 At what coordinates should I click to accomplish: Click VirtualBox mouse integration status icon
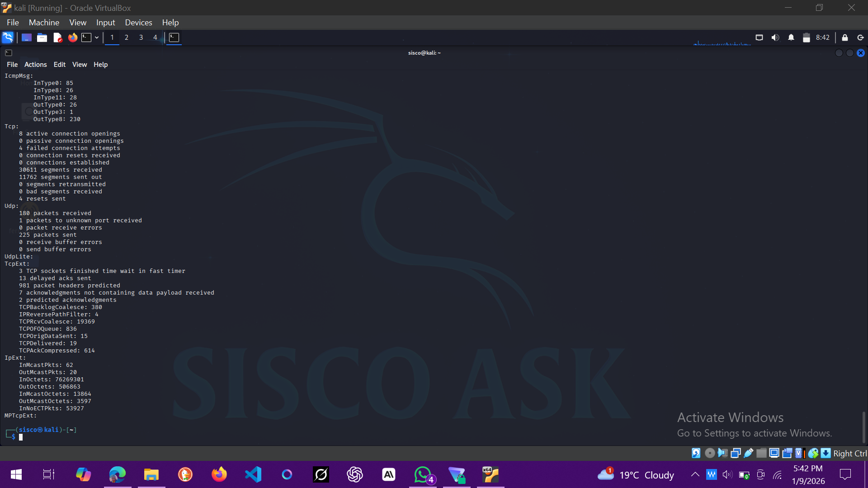pyautogui.click(x=813, y=453)
